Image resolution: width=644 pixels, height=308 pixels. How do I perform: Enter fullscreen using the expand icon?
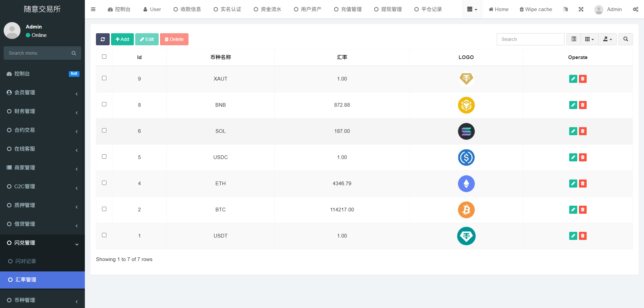[581, 9]
